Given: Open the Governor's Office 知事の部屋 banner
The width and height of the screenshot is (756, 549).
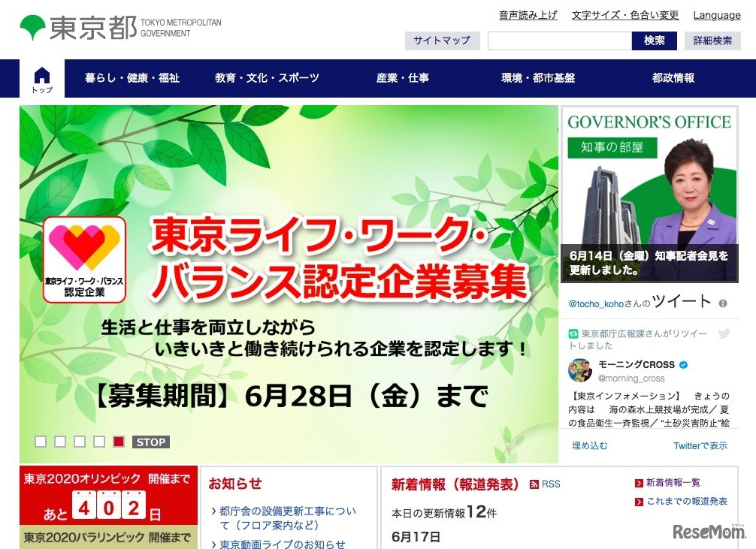Looking at the screenshot, I should point(649,195).
